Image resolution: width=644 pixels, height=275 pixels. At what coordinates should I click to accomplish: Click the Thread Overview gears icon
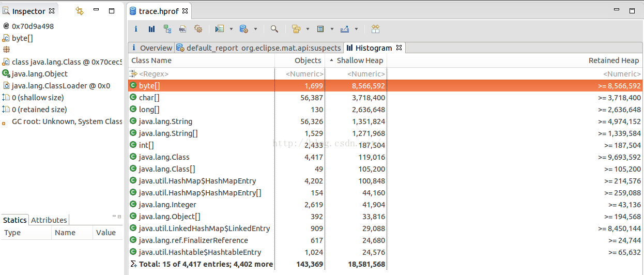[x=198, y=29]
